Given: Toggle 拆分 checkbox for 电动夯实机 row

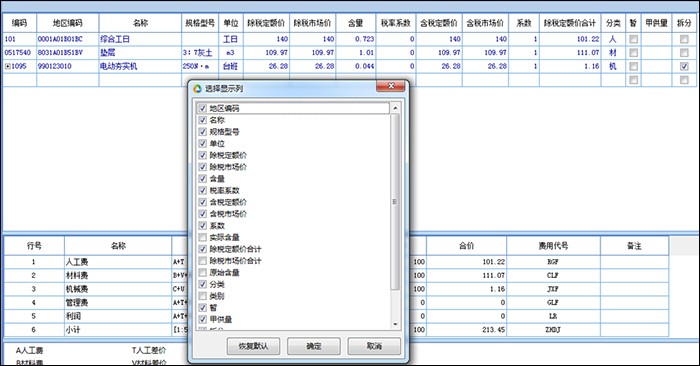Looking at the screenshot, I should tap(683, 66).
